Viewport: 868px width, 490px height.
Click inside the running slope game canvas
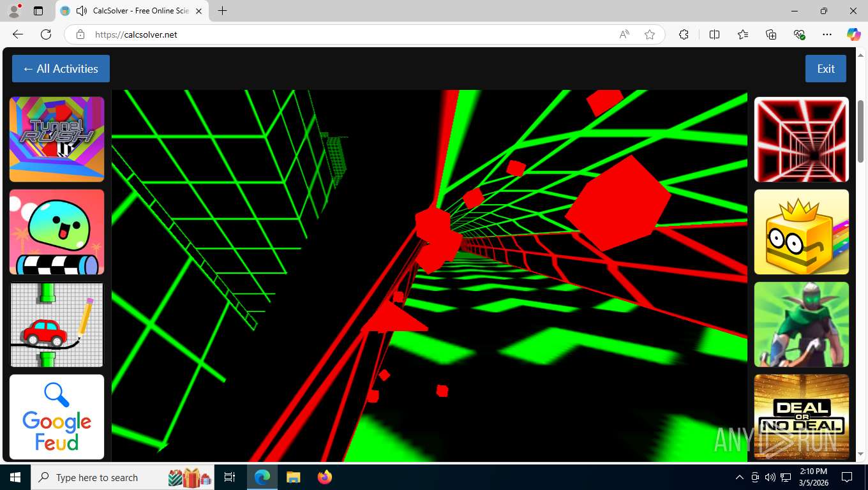(430, 276)
